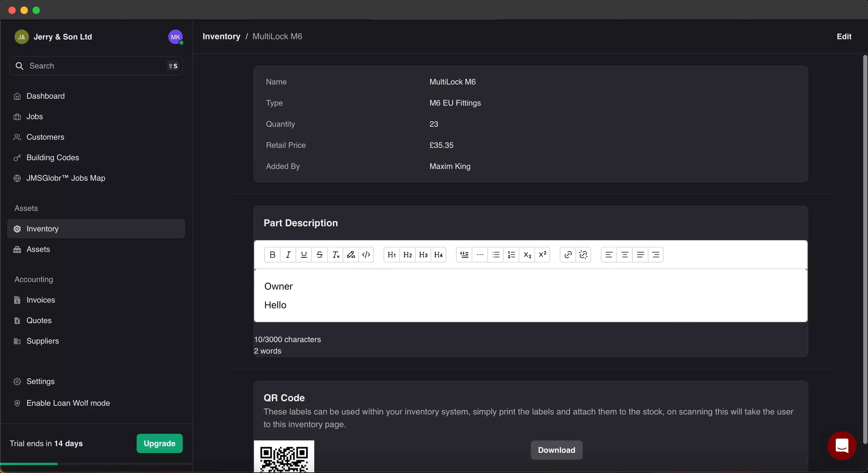
Task: Click the sidebar Search field
Action: 96,66
